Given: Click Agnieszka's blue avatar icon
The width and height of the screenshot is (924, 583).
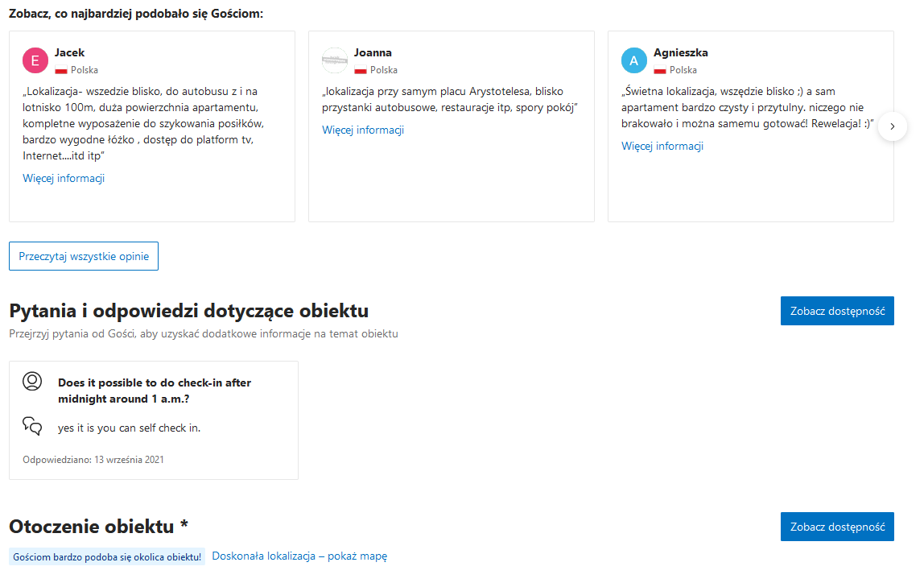Looking at the screenshot, I should [x=634, y=60].
